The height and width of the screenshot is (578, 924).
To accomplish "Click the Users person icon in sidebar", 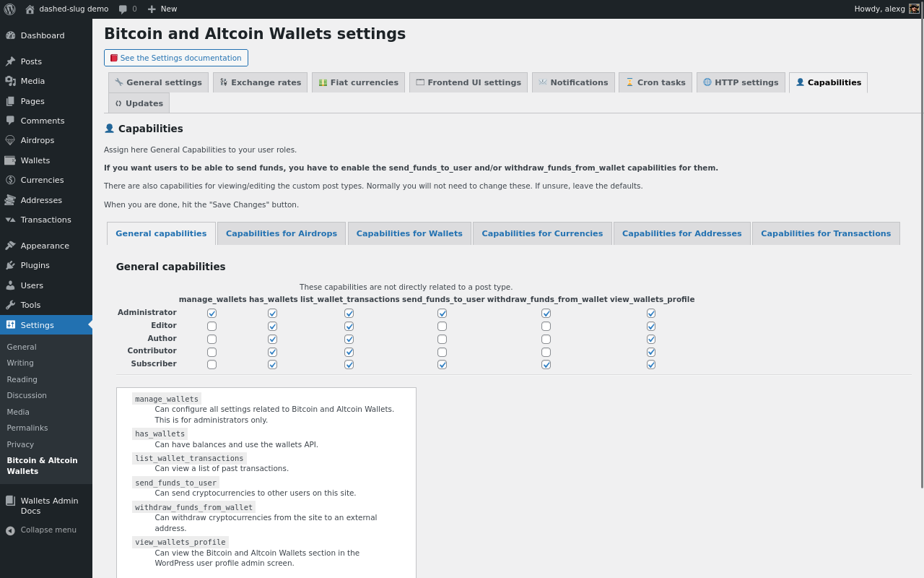I will [10, 285].
